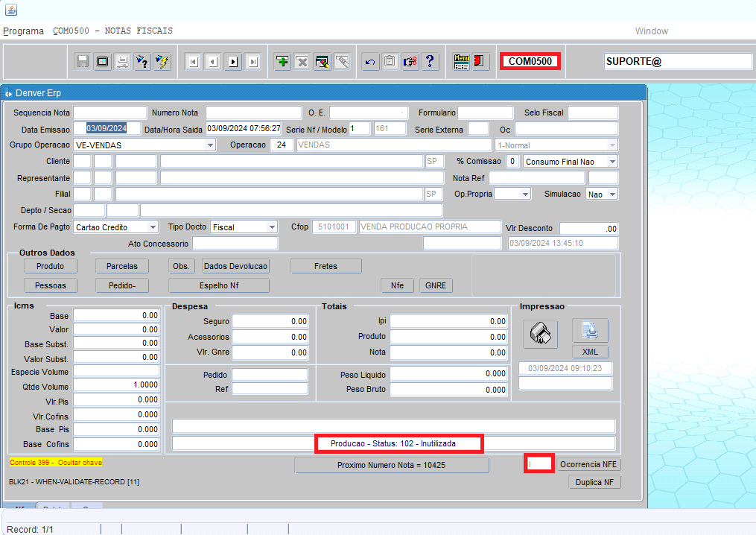Click the greyed eraser icon in toolbar
Image resolution: width=756 pixels, height=535 pixels.
coord(343,62)
